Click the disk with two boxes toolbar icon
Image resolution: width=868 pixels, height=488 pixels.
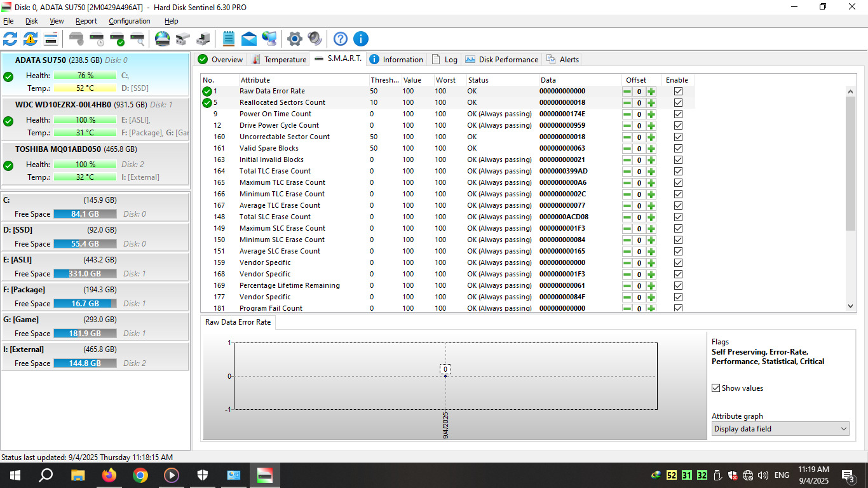(183, 39)
